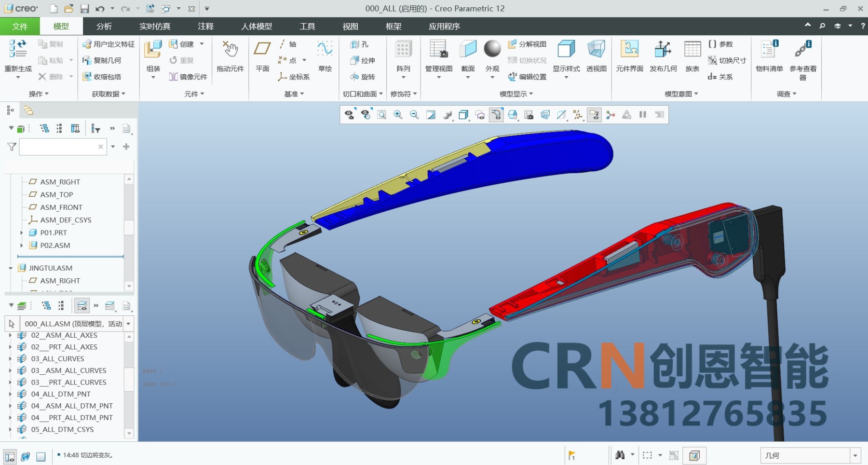Open the 几何 selection filter dropdown
The image size is (868, 465).
pyautogui.click(x=855, y=455)
